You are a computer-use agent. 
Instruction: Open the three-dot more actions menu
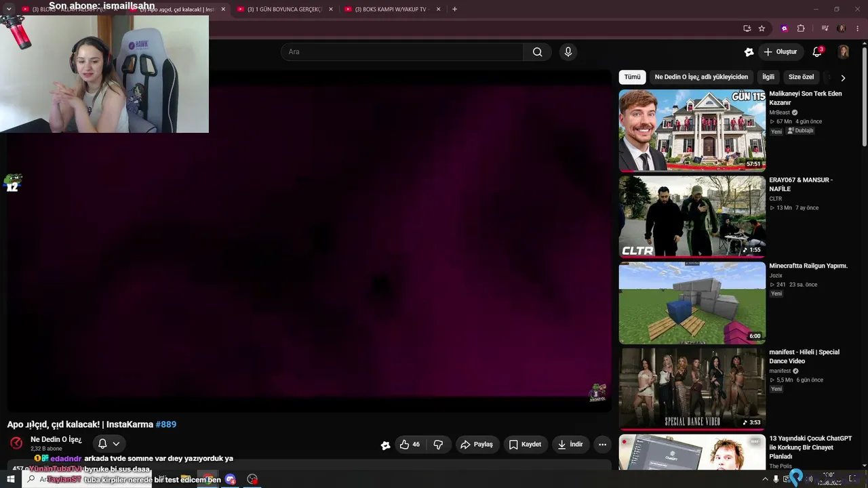tap(602, 445)
